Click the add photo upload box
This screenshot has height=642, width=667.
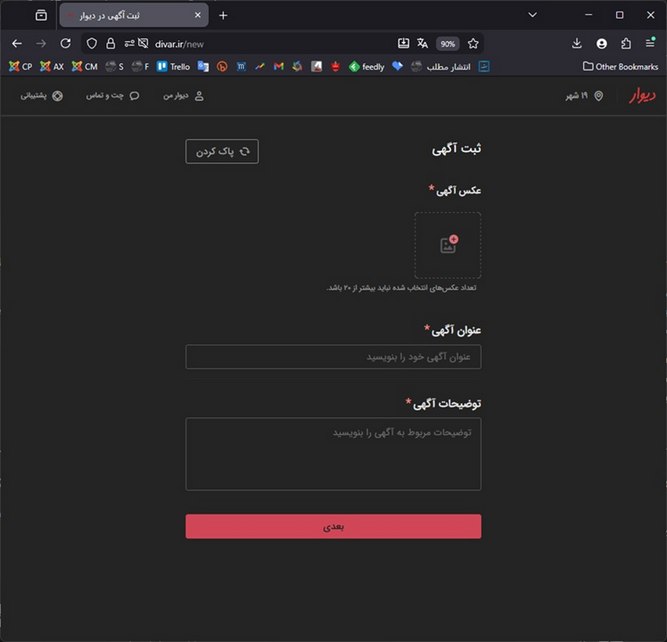[x=448, y=245]
